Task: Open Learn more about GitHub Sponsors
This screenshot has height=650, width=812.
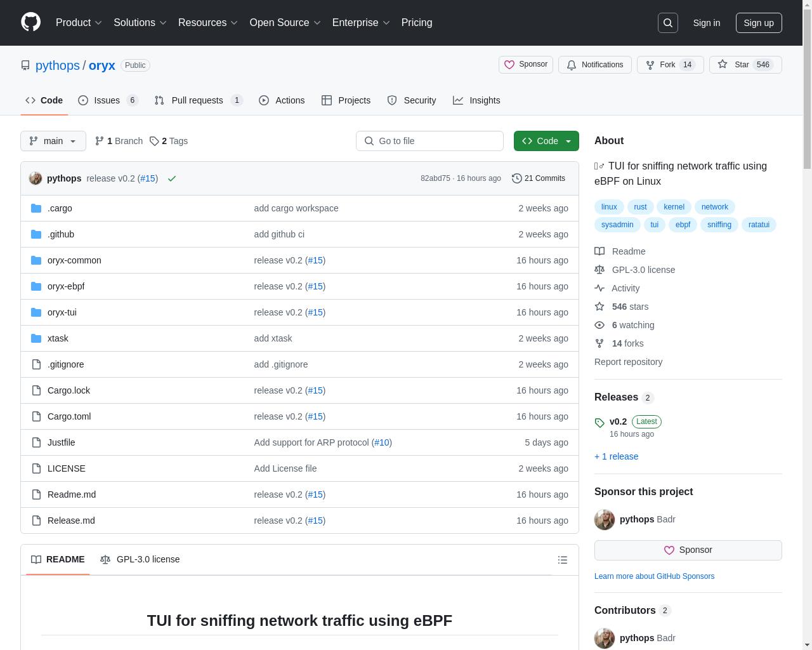Action: [654, 576]
